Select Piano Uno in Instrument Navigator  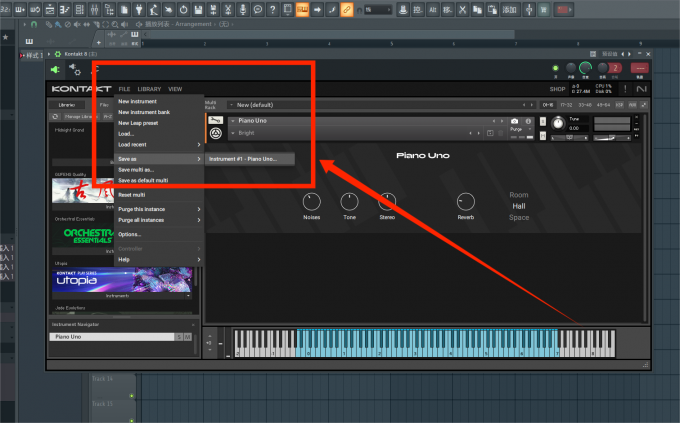click(112, 337)
